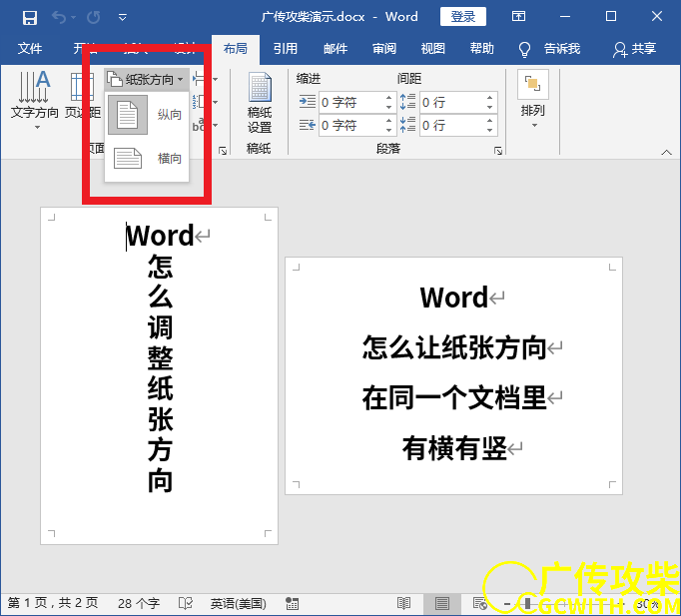681x616 pixels.
Task: Expand the 纸张方向 orientation dropdown
Action: [147, 80]
